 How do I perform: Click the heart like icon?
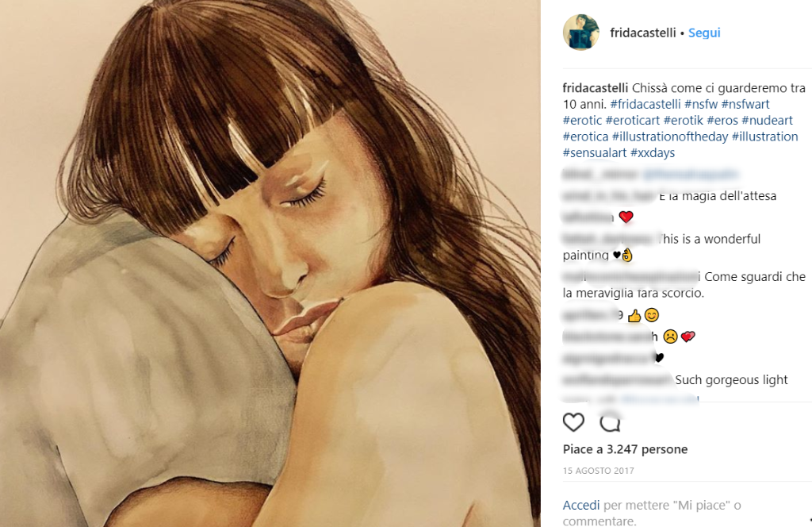tap(573, 422)
